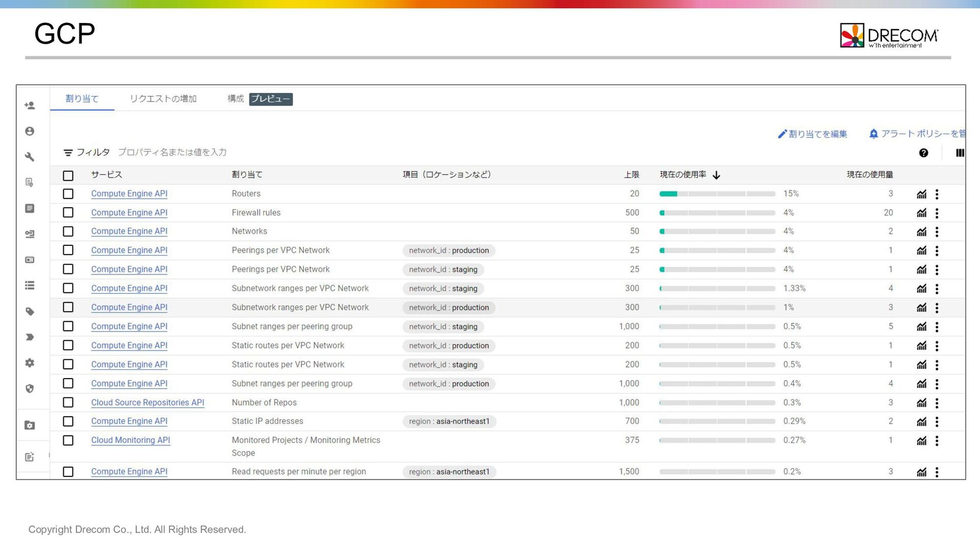Image resolution: width=980 pixels, height=551 pixels.
Task: Click the document search sidebar icon
Action: 30,183
